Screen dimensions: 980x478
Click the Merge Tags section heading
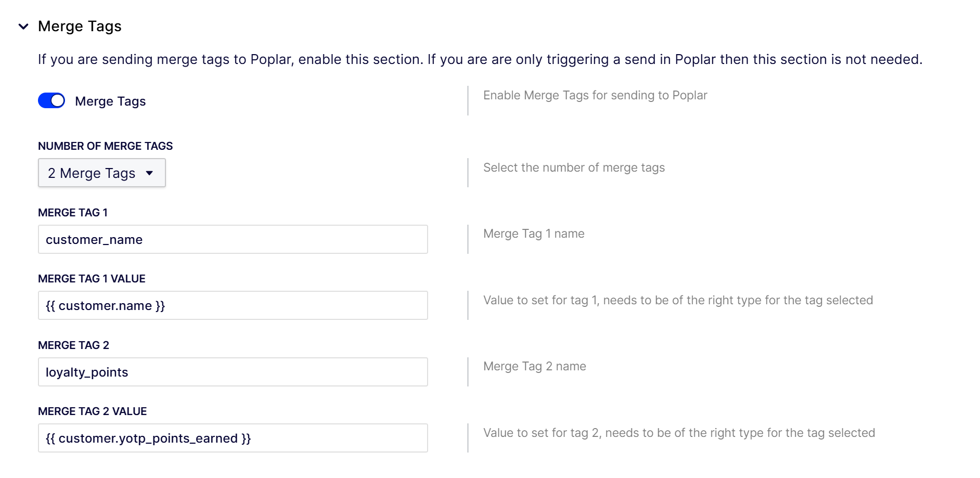80,26
